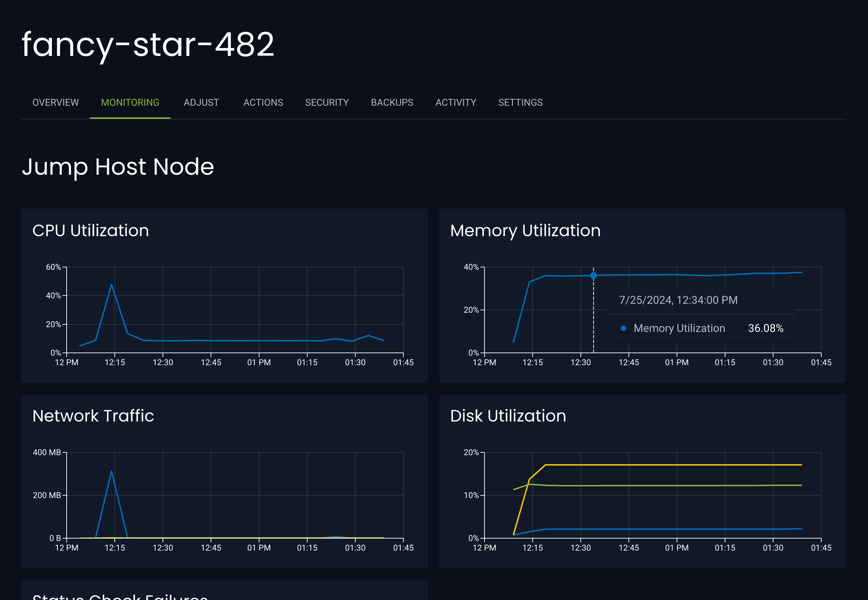The image size is (868, 600).
Task: Open the Settings tab
Action: click(x=520, y=102)
